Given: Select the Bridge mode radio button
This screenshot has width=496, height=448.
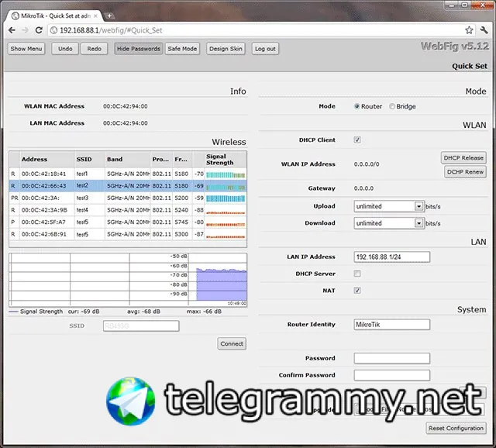Looking at the screenshot, I should [x=392, y=106].
